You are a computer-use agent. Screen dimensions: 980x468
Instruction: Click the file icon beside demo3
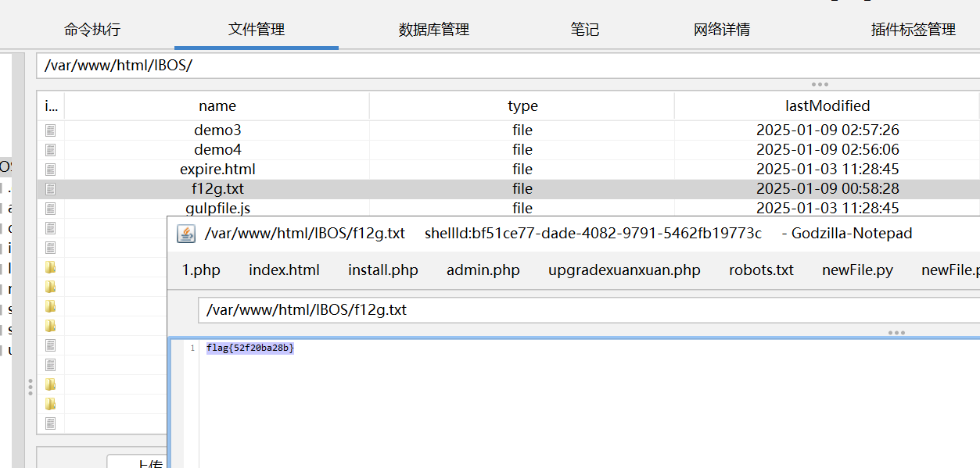[x=51, y=130]
